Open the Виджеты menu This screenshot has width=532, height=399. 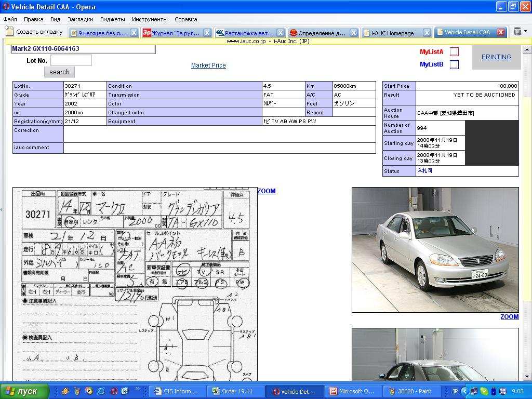113,19
